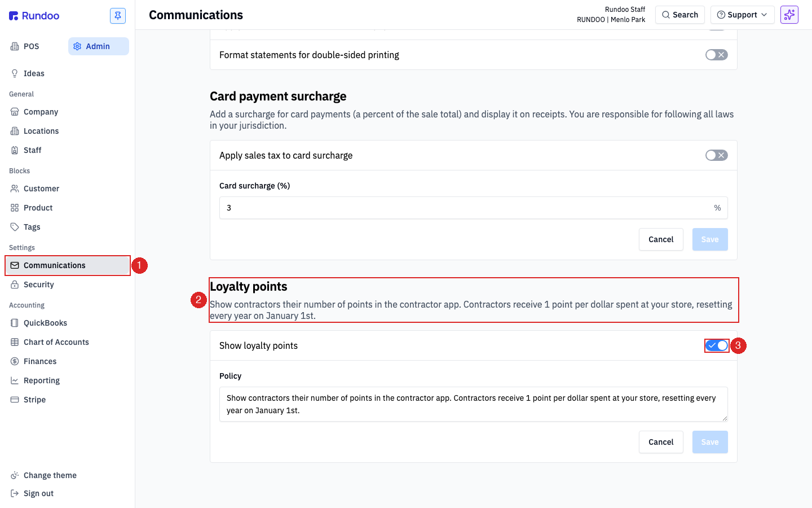This screenshot has width=812, height=508.
Task: Click the Product grid icon
Action: [x=15, y=208]
